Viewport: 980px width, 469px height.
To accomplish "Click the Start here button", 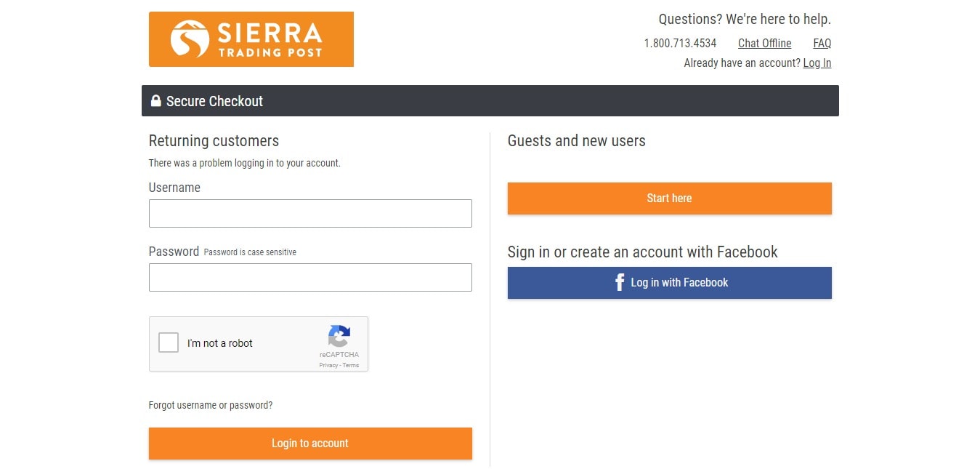I will click(x=669, y=198).
